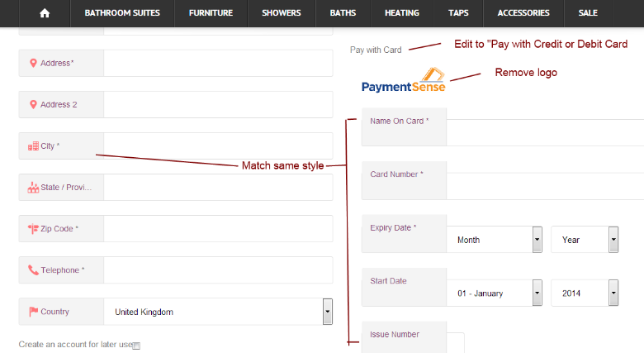Click the Expiry Date label
This screenshot has width=644, height=353.
(x=393, y=227)
